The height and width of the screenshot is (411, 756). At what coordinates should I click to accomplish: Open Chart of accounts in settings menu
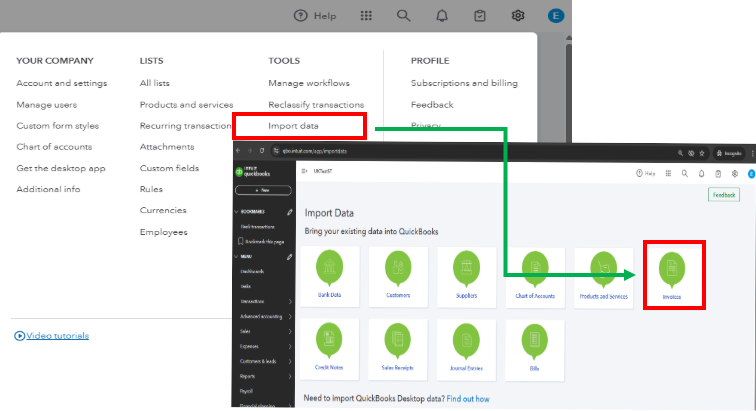54,147
